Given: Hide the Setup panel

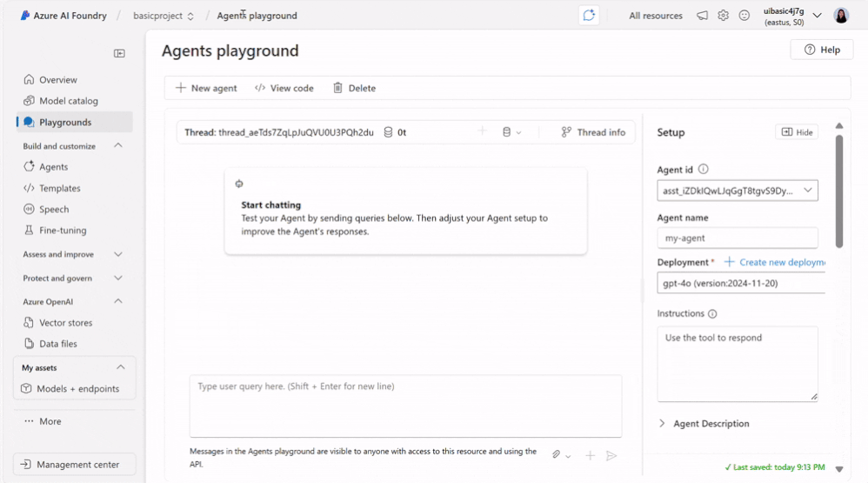Looking at the screenshot, I should 796,132.
